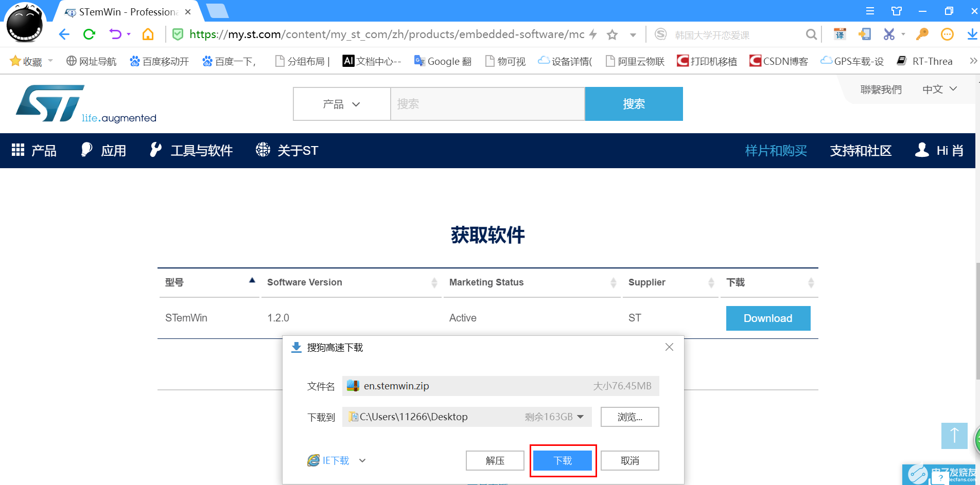Click the en.stemwin.zip file name field

pyautogui.click(x=500, y=386)
